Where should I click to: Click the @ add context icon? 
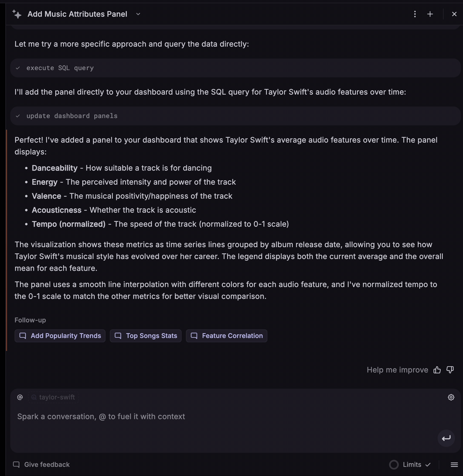pos(20,397)
